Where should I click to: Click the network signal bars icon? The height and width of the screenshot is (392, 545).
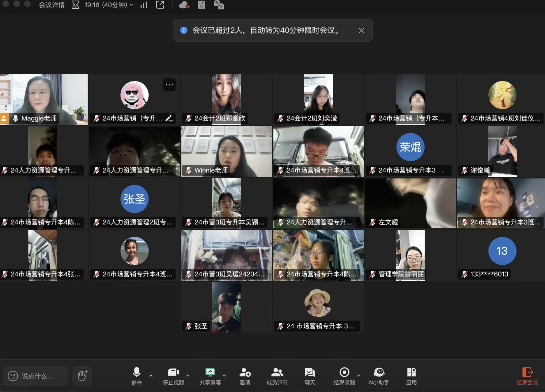(x=144, y=5)
